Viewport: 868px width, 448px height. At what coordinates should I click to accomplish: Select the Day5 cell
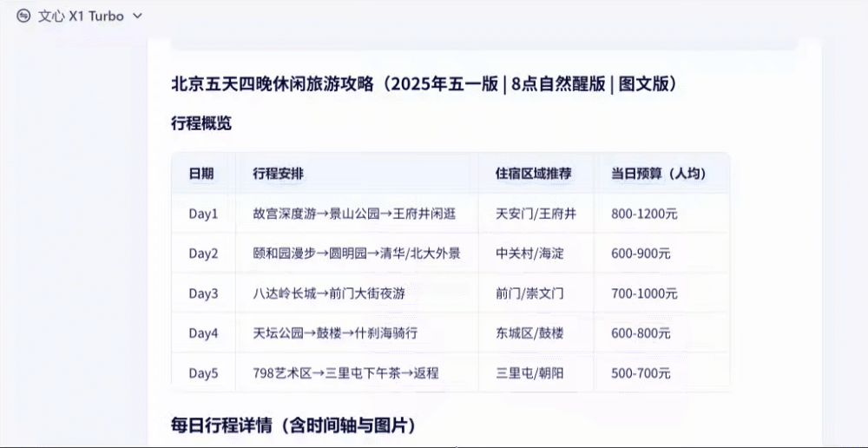(204, 373)
